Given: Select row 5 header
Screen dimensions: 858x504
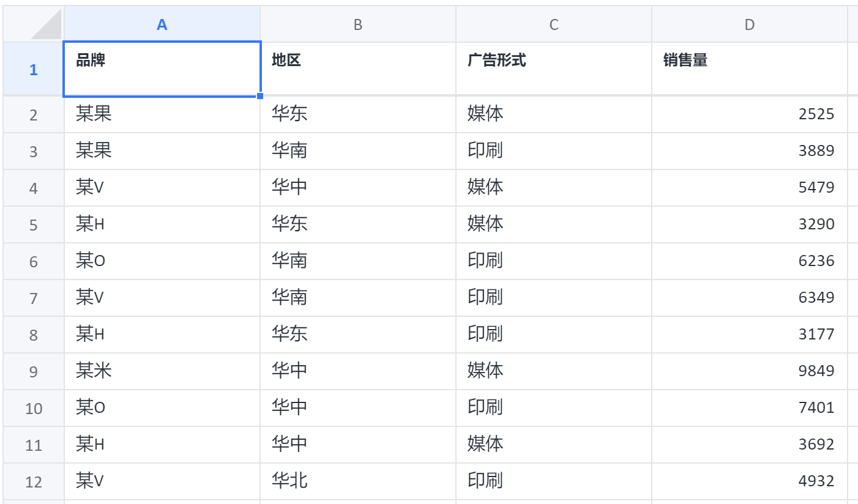Looking at the screenshot, I should point(33,224).
